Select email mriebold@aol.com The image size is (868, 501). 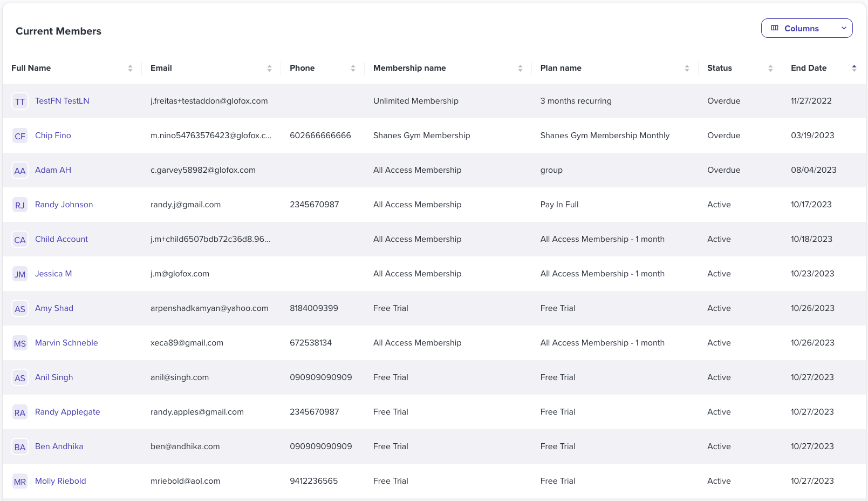[185, 481]
